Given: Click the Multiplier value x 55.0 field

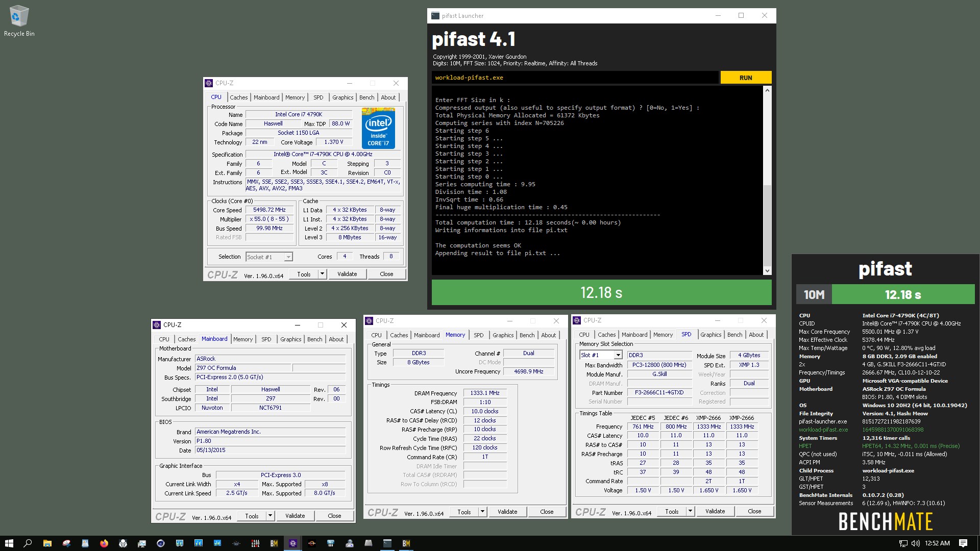Looking at the screenshot, I should point(269,219).
